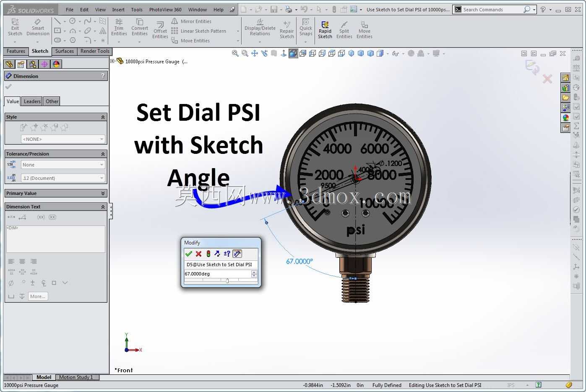This screenshot has width=586, height=392.
Task: Collapse the Dimension Text section
Action: click(103, 207)
